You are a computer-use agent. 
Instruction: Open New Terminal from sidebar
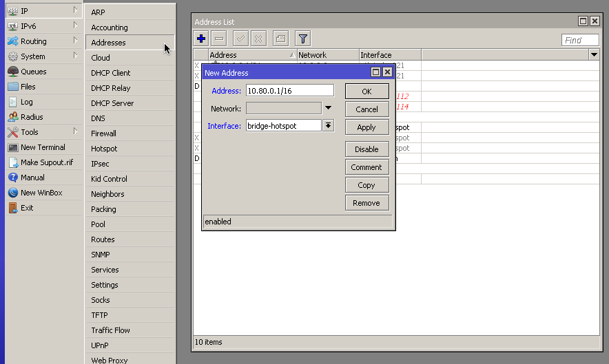42,147
